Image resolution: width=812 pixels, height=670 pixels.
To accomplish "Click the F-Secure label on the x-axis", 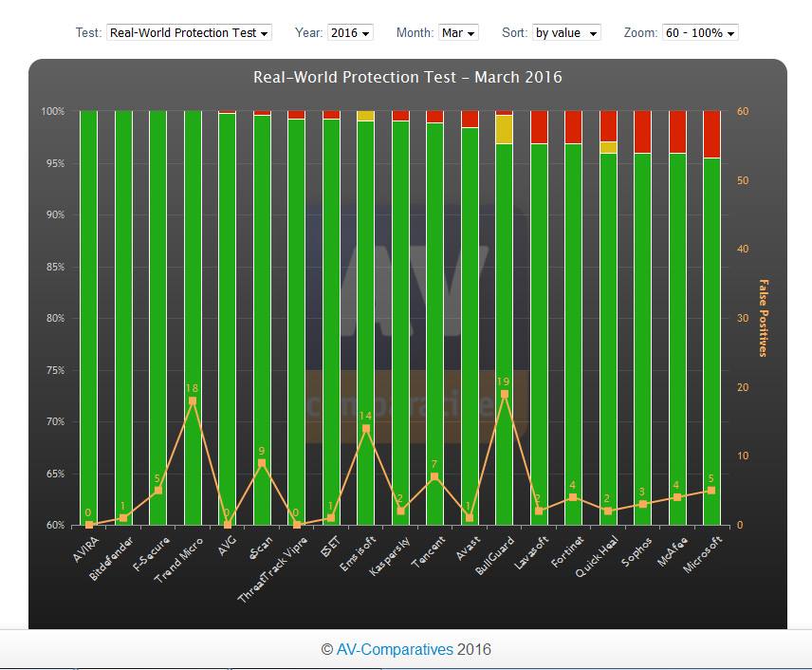I will point(151,554).
